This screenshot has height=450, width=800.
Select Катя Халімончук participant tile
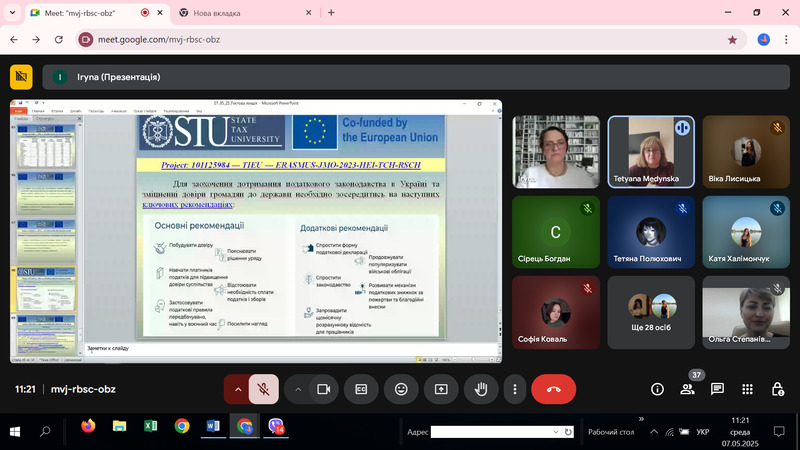(746, 232)
